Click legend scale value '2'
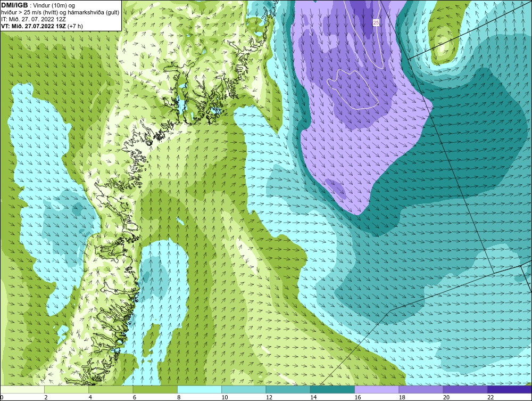 click(46, 398)
